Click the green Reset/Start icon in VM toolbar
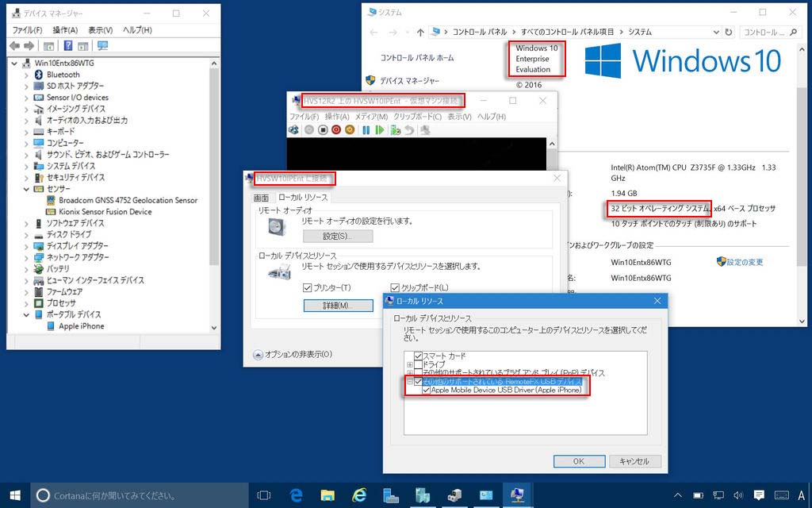The height and width of the screenshot is (508, 812). pyautogui.click(x=380, y=130)
